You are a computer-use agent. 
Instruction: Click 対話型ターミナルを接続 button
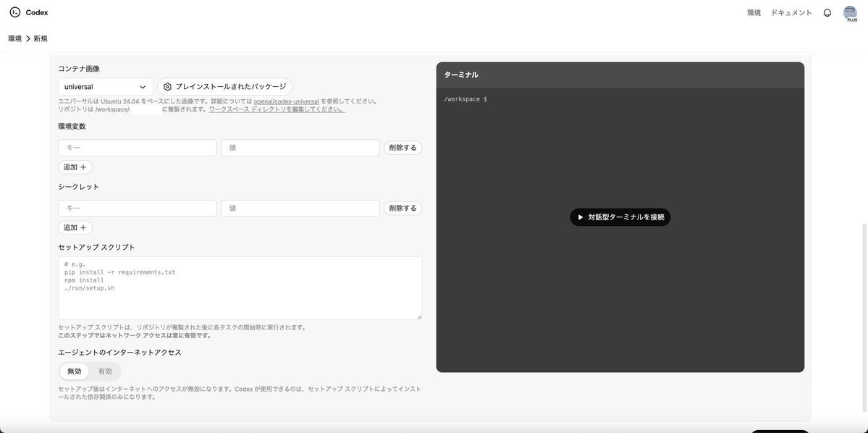tap(620, 218)
